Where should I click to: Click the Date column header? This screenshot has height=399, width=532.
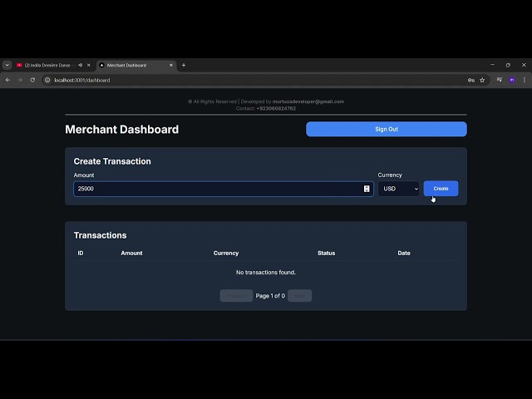point(404,253)
